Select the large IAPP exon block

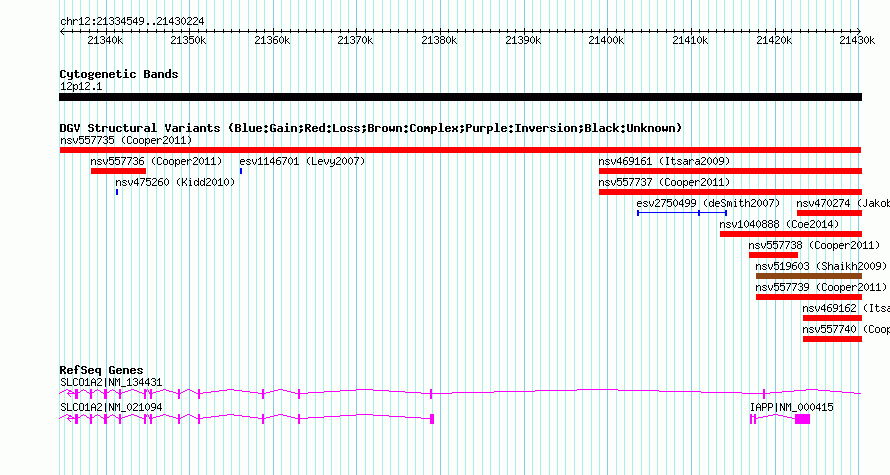(803, 419)
